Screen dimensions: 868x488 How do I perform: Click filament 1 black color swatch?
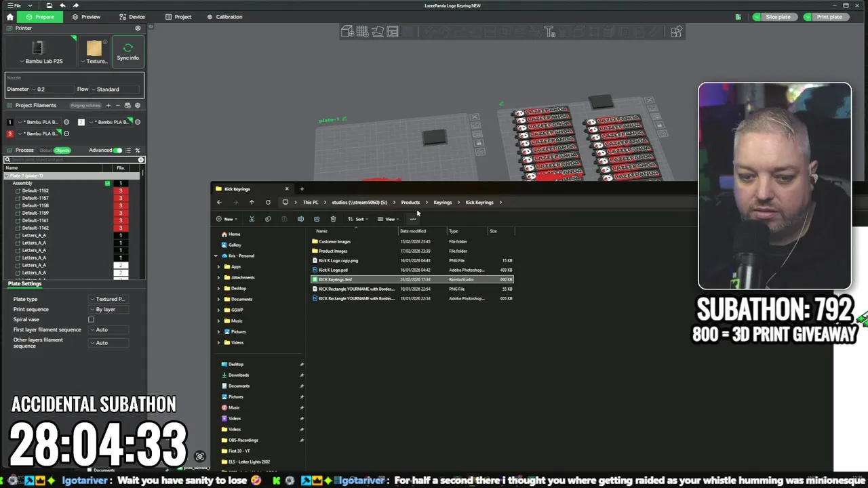click(9, 122)
